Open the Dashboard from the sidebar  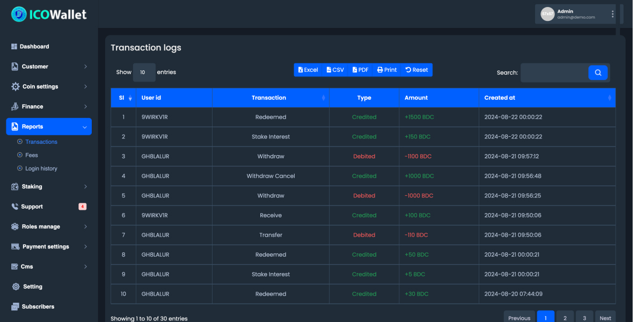point(13,46)
